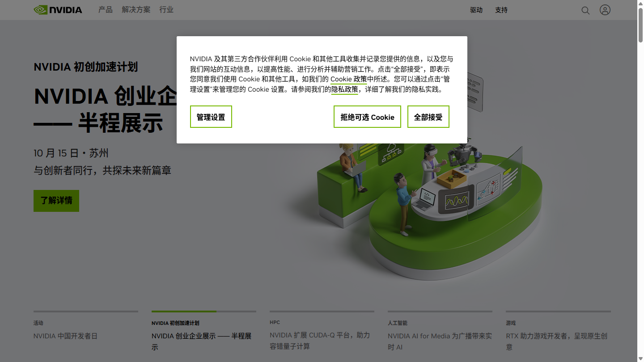Click the 游戏 category label
This screenshot has height=362, width=644.
(x=511, y=323)
